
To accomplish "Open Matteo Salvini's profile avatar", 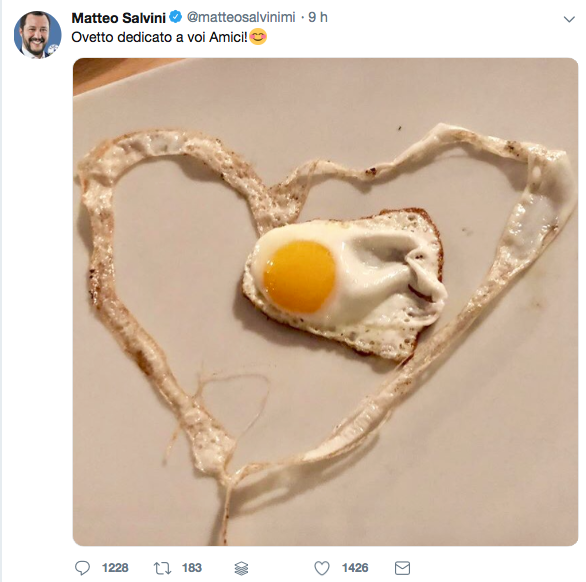I will (x=37, y=34).
